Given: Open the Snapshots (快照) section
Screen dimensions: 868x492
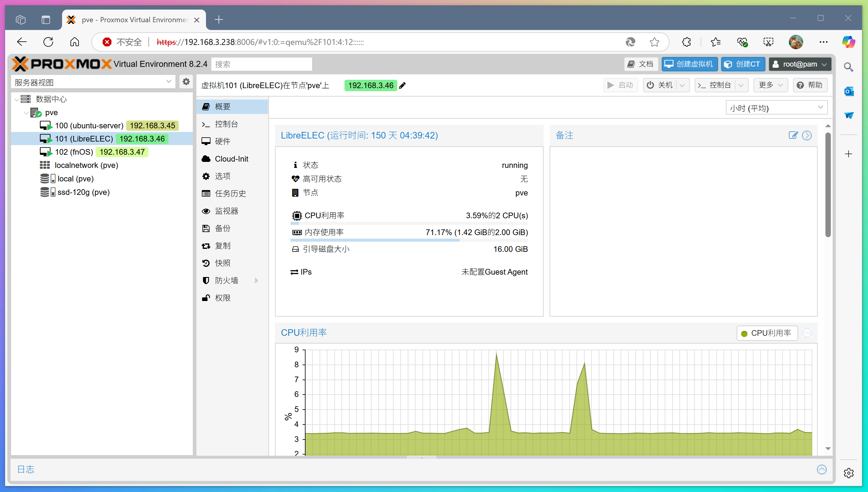Looking at the screenshot, I should 223,263.
